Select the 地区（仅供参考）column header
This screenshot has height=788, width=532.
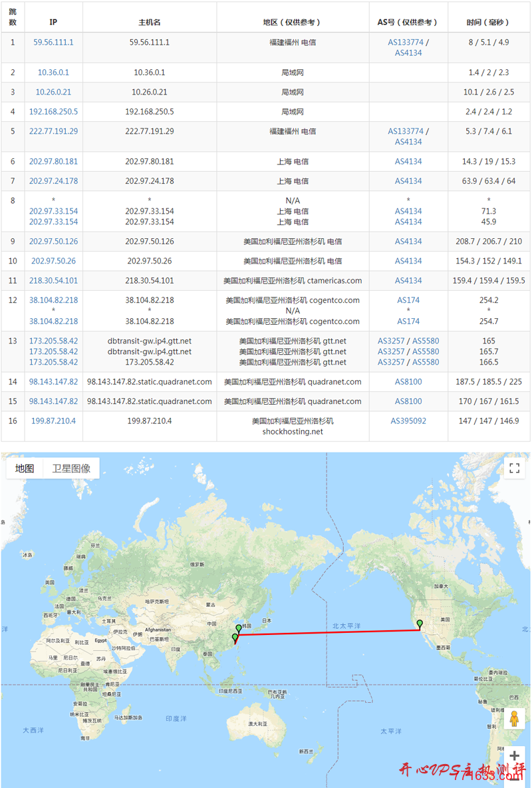tap(293, 22)
